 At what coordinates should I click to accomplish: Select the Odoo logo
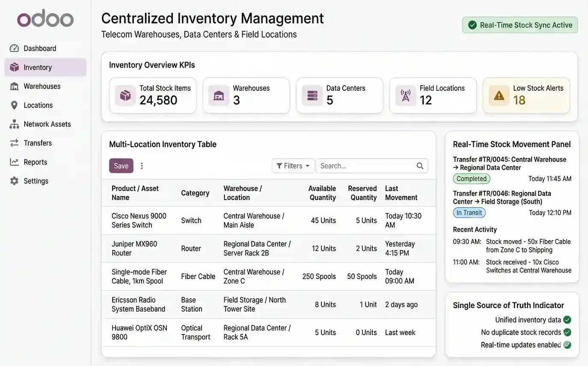(x=45, y=18)
